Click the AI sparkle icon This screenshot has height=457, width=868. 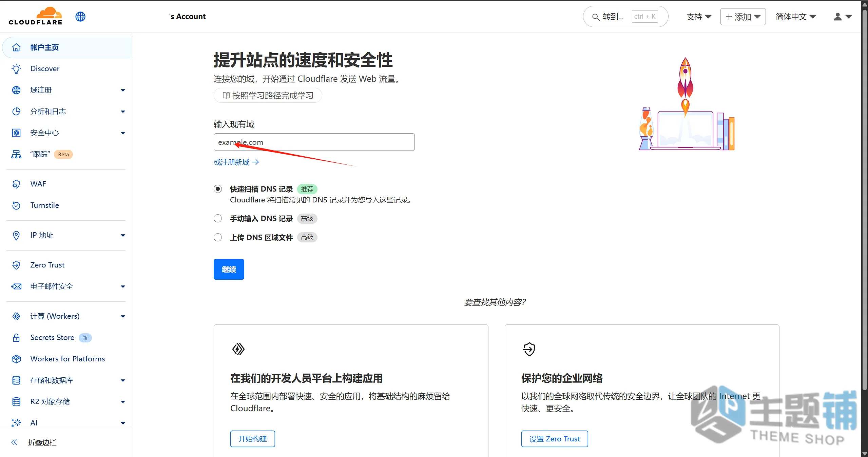point(16,423)
